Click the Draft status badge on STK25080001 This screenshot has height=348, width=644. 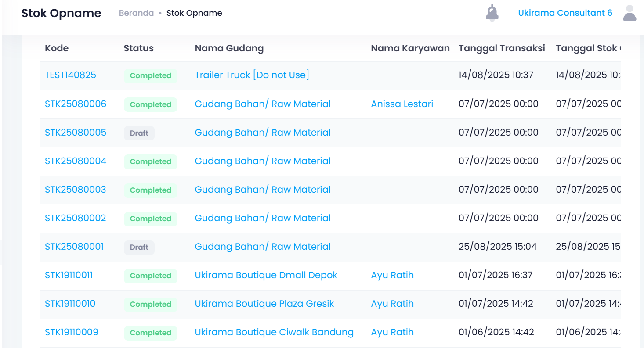[x=139, y=247]
